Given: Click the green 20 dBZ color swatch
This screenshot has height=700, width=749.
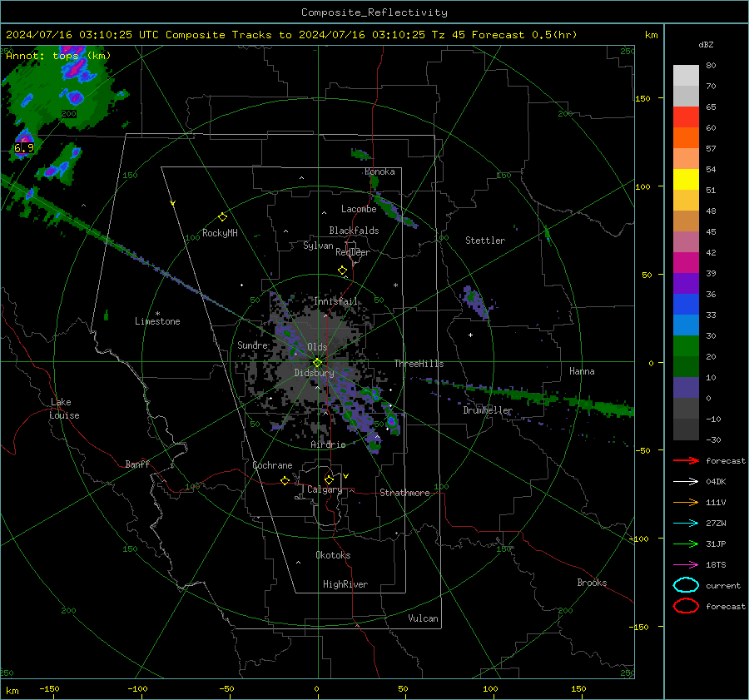Looking at the screenshot, I should 686,345.
